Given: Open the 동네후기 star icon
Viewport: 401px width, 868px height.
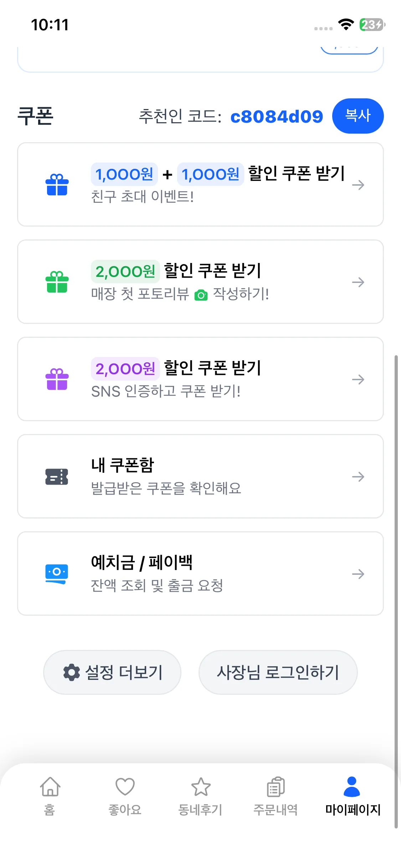Looking at the screenshot, I should click(201, 787).
